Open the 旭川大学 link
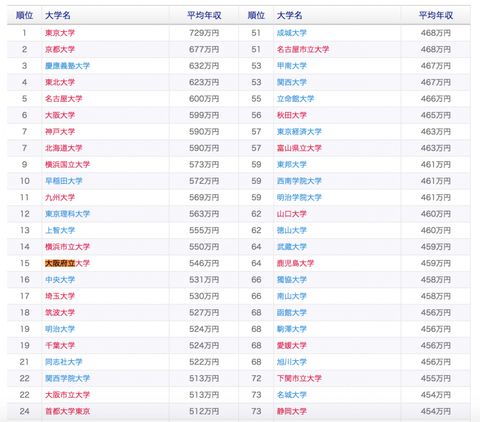Viewport: 480px width, 422px height. coord(292,362)
